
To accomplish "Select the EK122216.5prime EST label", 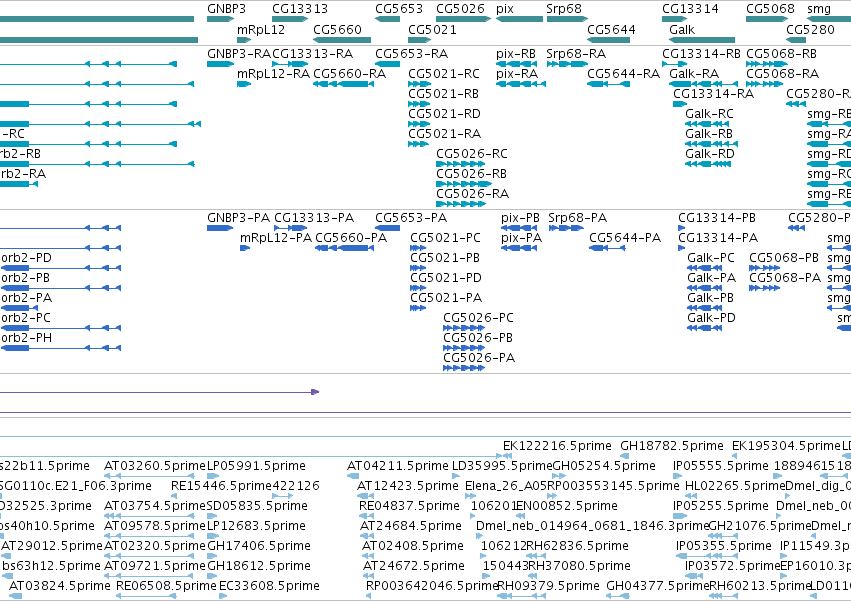I will 557,446.
